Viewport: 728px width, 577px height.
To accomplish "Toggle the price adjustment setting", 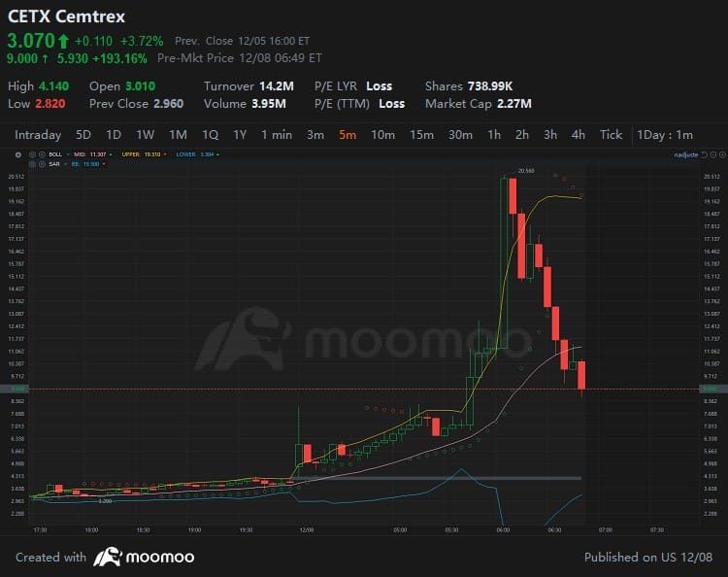I will (x=684, y=154).
